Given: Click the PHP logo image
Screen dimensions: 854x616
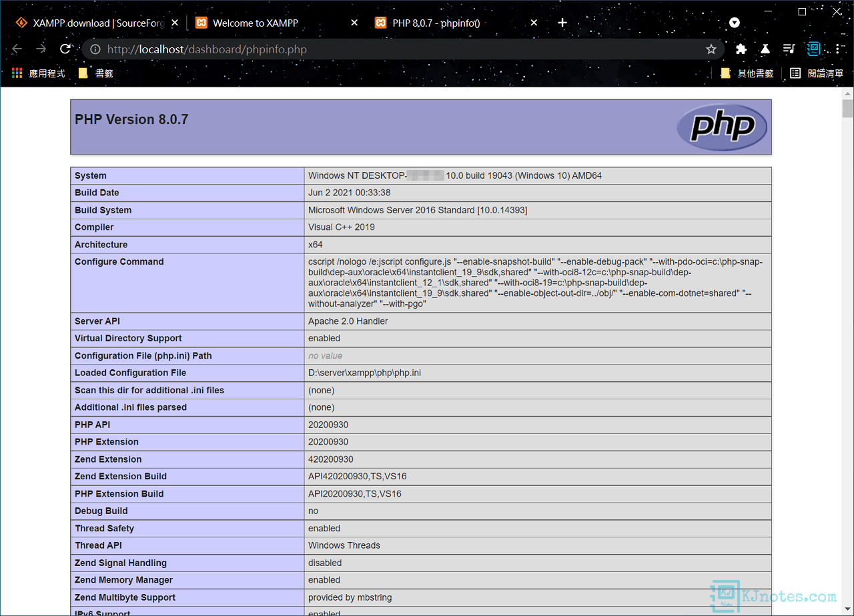Looking at the screenshot, I should [722, 127].
